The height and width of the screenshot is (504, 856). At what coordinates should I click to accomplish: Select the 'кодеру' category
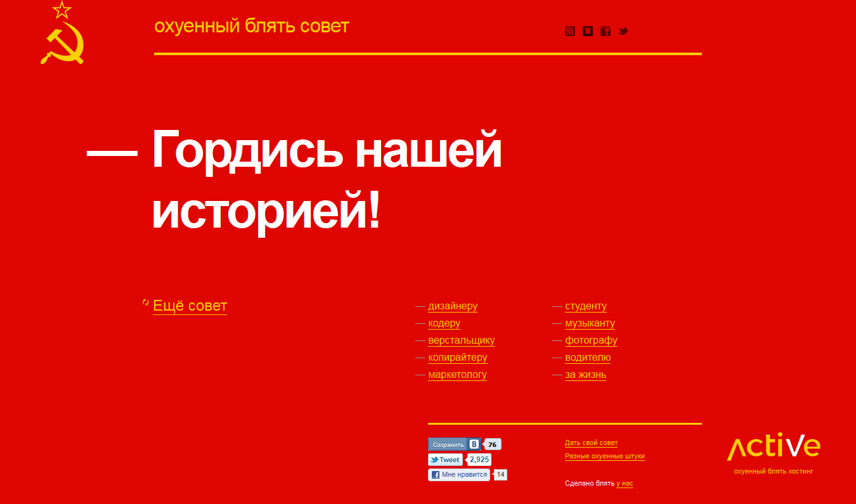click(x=444, y=323)
